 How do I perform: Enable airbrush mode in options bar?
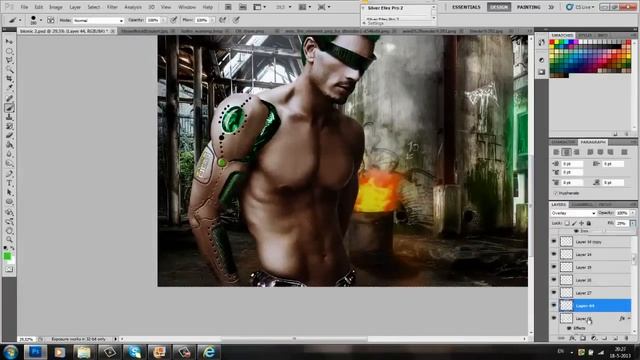coord(223,20)
